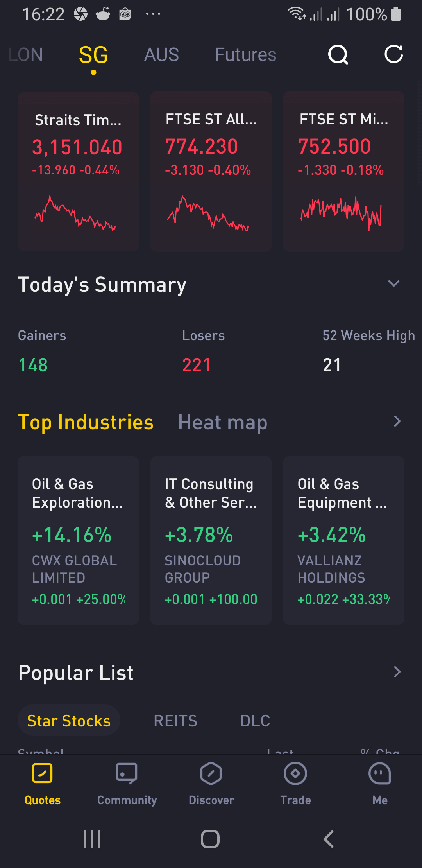Switch to the Futures market tab
The width and height of the screenshot is (422, 868).
tap(245, 55)
